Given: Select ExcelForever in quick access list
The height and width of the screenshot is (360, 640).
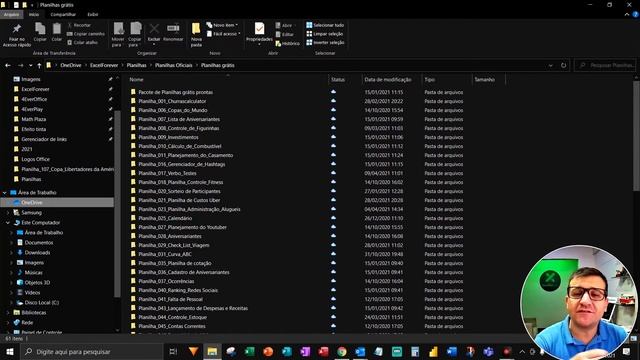Looking at the screenshot, I should (x=35, y=89).
